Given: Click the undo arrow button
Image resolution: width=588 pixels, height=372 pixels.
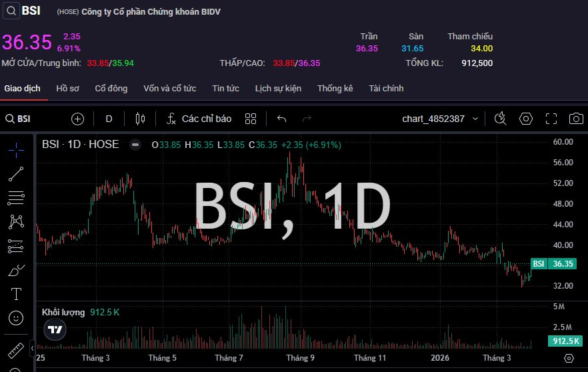Looking at the screenshot, I should point(281,119).
